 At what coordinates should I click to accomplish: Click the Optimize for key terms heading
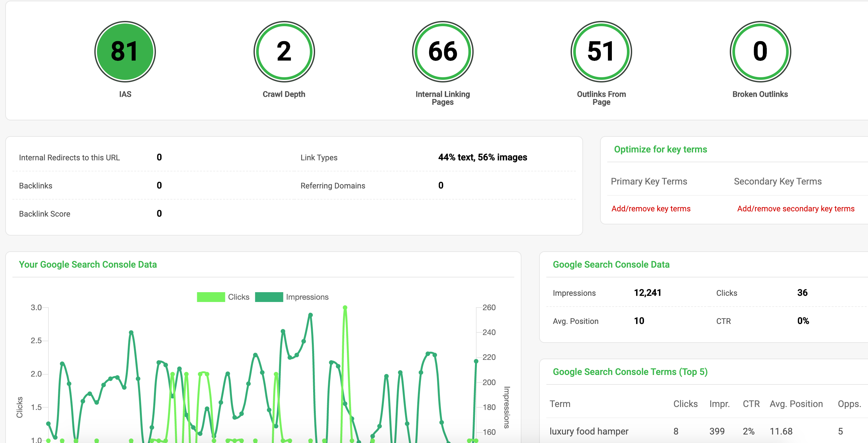(660, 150)
